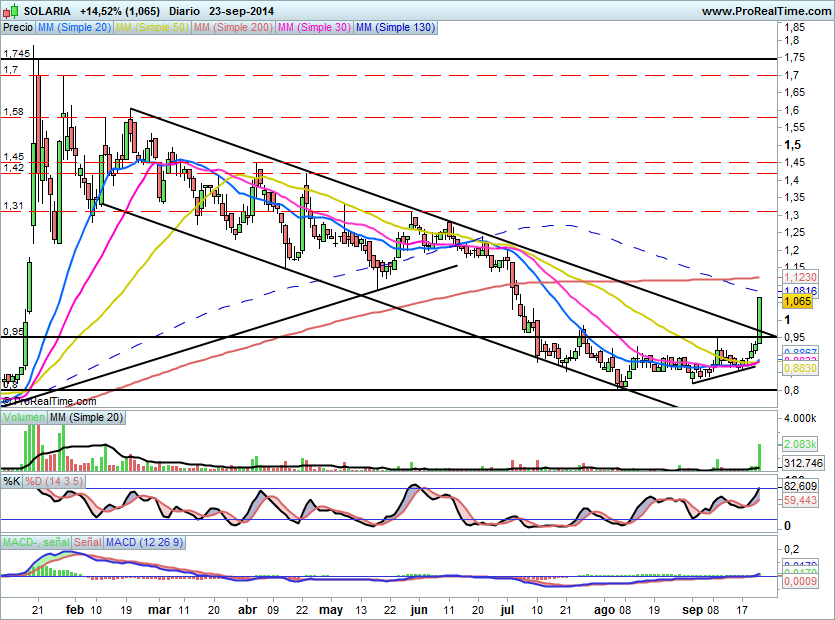Click the %D (14 3 5) label
Screen dimensions: 835x620
(55, 481)
